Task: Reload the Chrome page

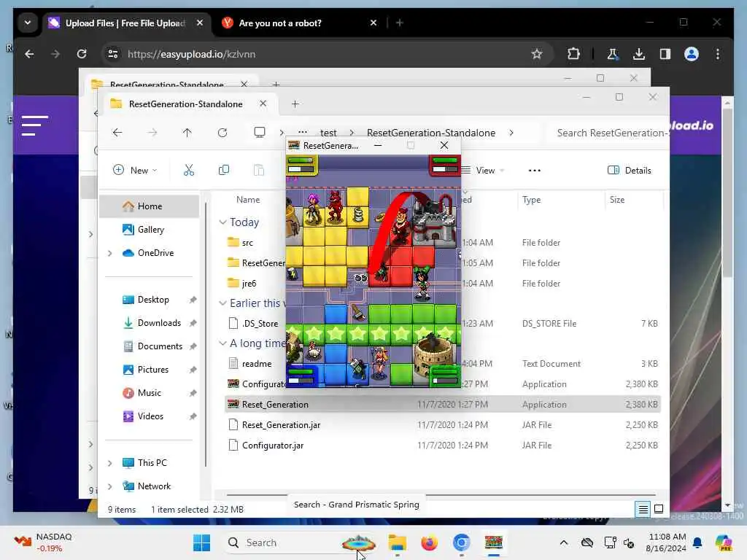Action: pos(82,54)
